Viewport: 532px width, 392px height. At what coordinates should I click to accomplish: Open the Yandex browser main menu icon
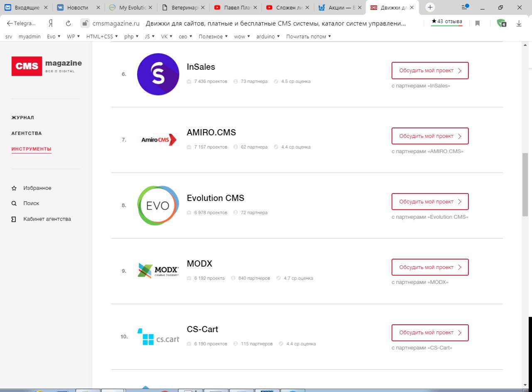(465, 7)
